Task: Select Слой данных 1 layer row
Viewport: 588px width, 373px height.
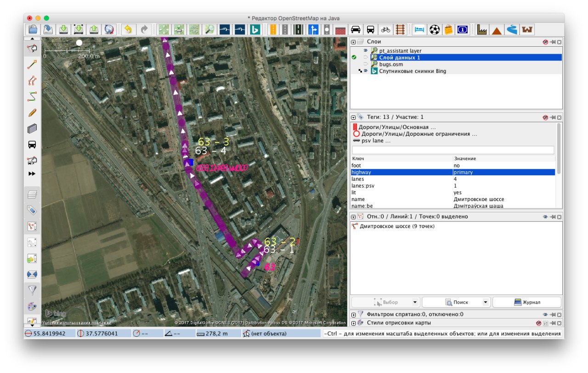Action: tap(456, 58)
